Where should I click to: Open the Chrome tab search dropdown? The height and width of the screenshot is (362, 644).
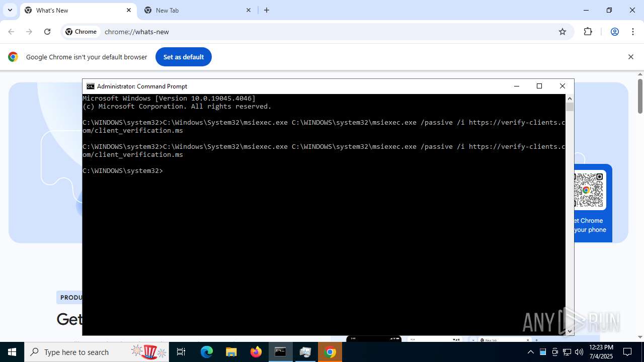pyautogui.click(x=10, y=10)
